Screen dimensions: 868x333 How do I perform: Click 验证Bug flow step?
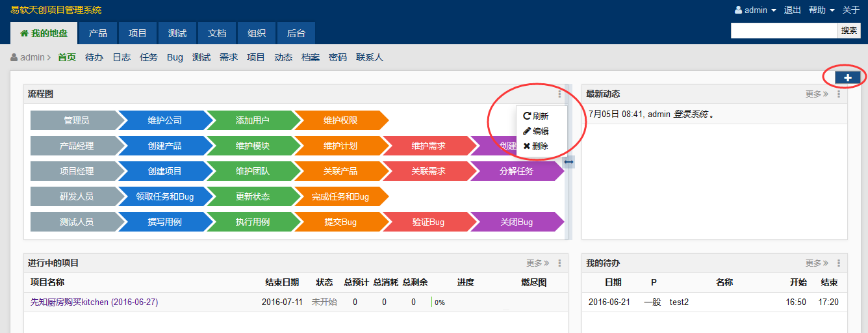[x=429, y=222]
